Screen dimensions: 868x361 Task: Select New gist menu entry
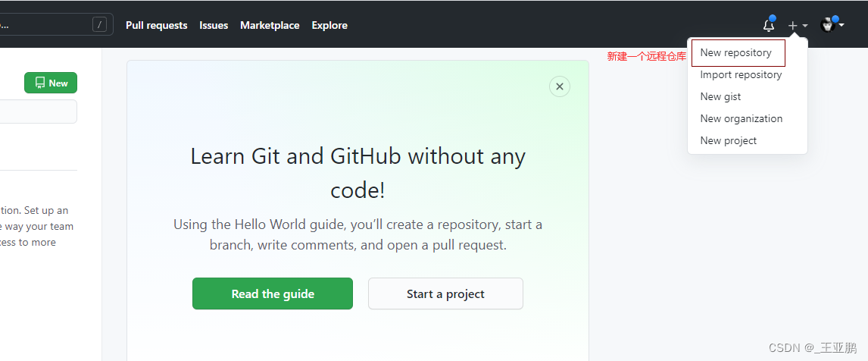[x=720, y=96]
